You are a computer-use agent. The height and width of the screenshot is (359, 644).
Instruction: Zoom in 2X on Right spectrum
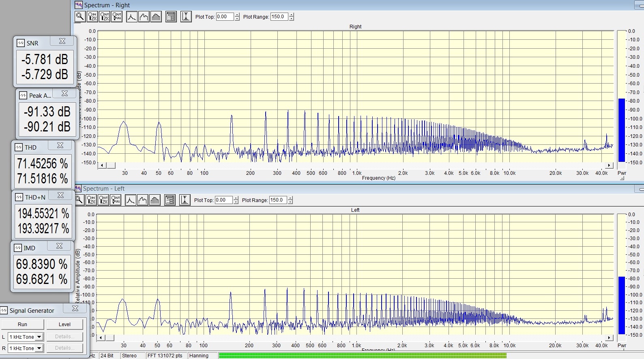coord(92,17)
